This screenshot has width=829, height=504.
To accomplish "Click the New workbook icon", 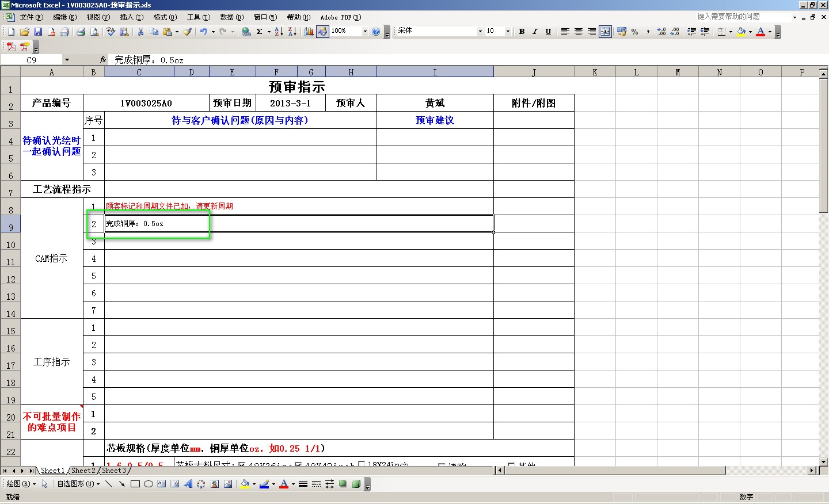I will [11, 32].
